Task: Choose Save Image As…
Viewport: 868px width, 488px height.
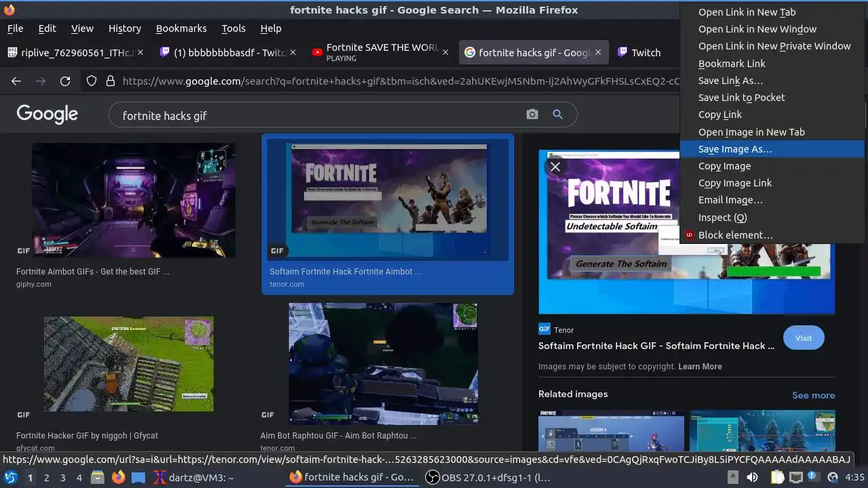Action: point(772,149)
